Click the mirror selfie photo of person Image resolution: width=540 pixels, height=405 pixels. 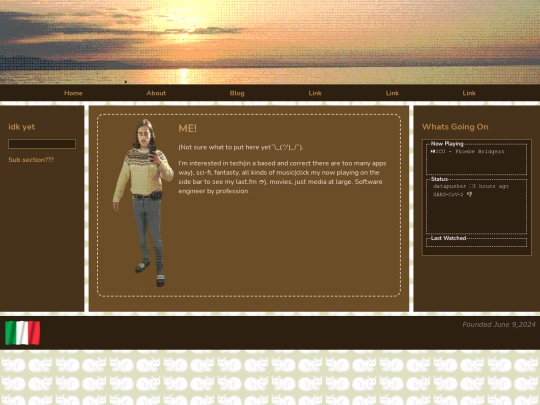(143, 203)
